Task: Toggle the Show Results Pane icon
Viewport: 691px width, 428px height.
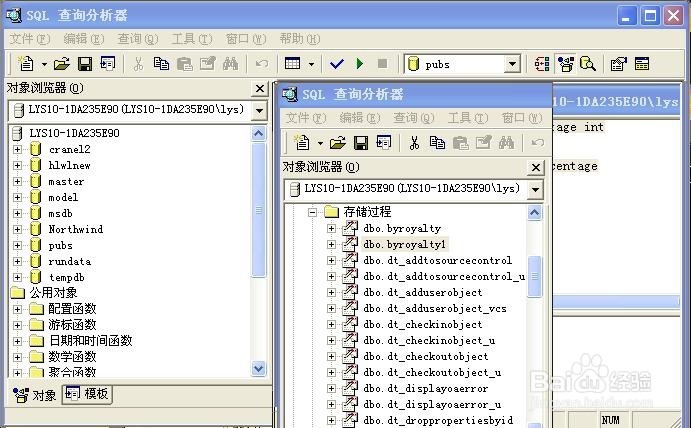Action: click(642, 64)
